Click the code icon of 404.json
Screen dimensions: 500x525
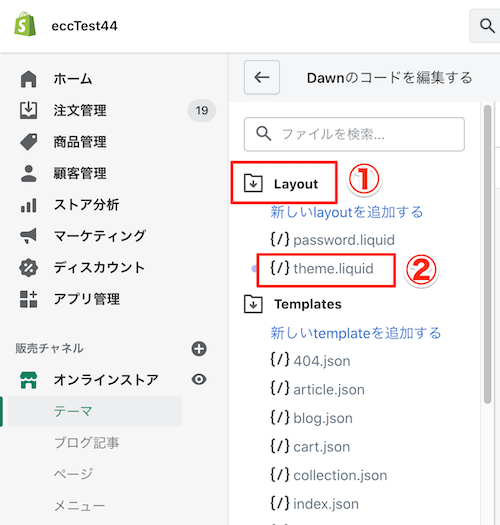(x=280, y=360)
